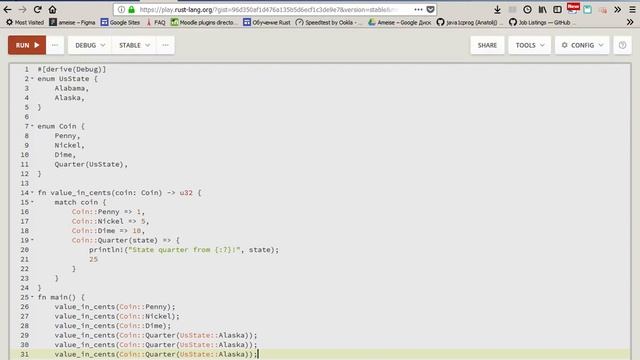The image size is (640, 360).
Task: Click the value 25 on line 21
Action: [x=93, y=259]
